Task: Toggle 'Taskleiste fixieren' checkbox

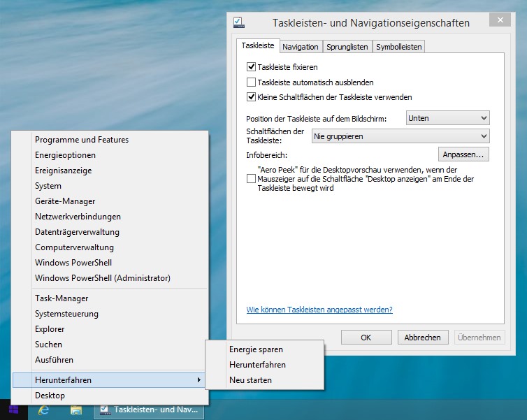Action: tap(251, 67)
